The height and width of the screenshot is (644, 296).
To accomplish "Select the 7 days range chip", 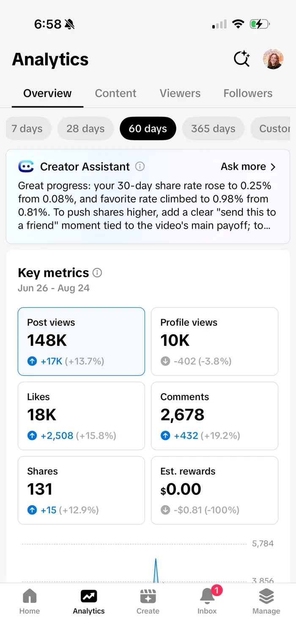I will point(27,129).
